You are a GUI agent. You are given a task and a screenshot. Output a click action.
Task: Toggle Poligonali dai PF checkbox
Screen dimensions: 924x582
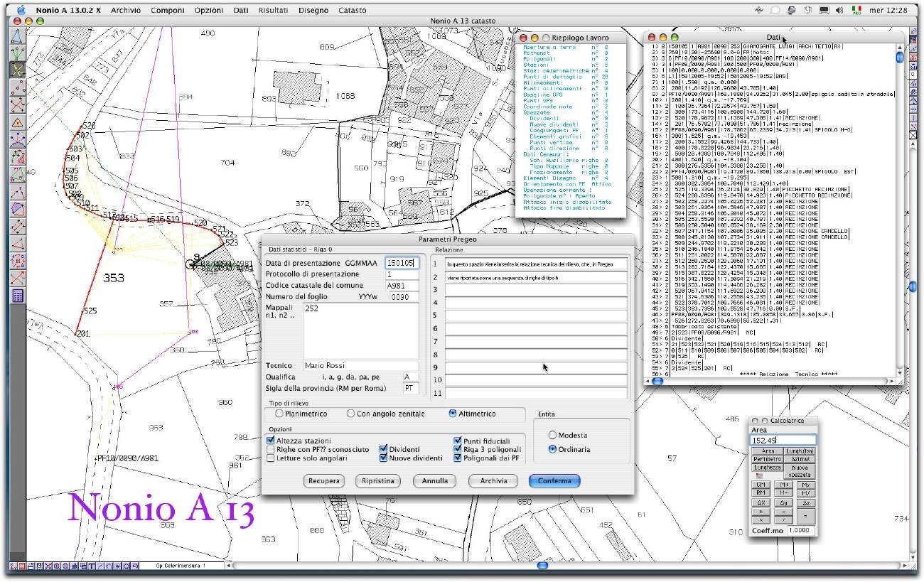coord(458,459)
